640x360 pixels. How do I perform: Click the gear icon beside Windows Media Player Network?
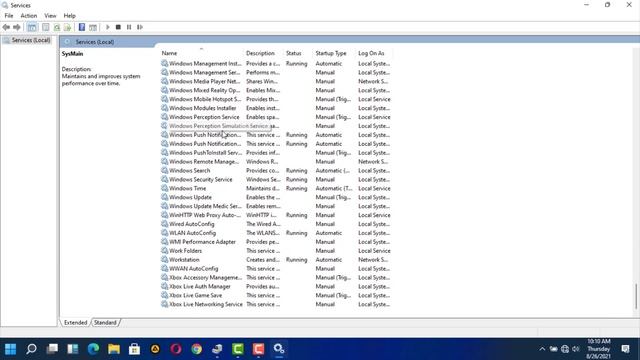[164, 81]
